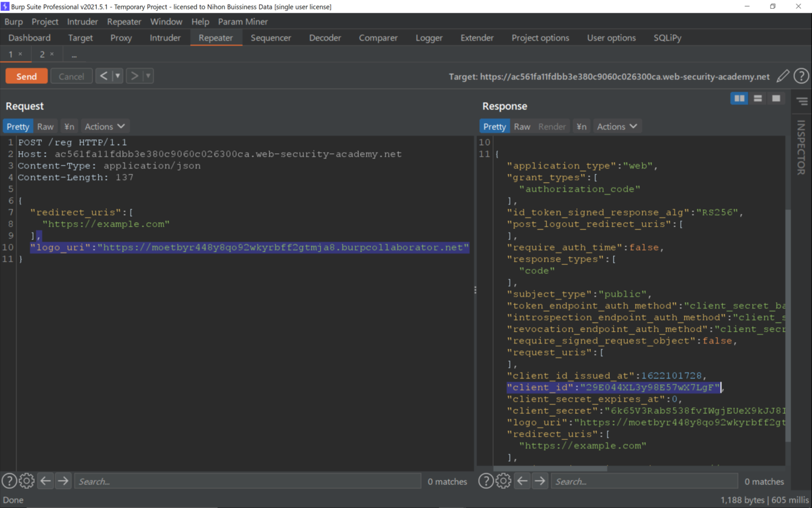Open the Inspector hamburger menu icon
This screenshot has height=508, width=812.
pos(802,102)
